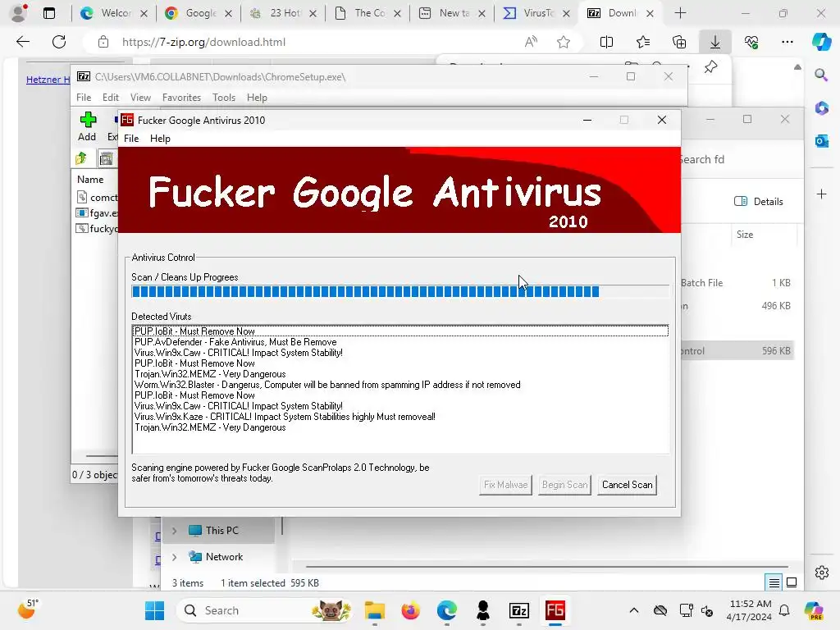This screenshot has width=840, height=630.
Task: Click the grayed Fix Malwae button
Action: point(505,485)
